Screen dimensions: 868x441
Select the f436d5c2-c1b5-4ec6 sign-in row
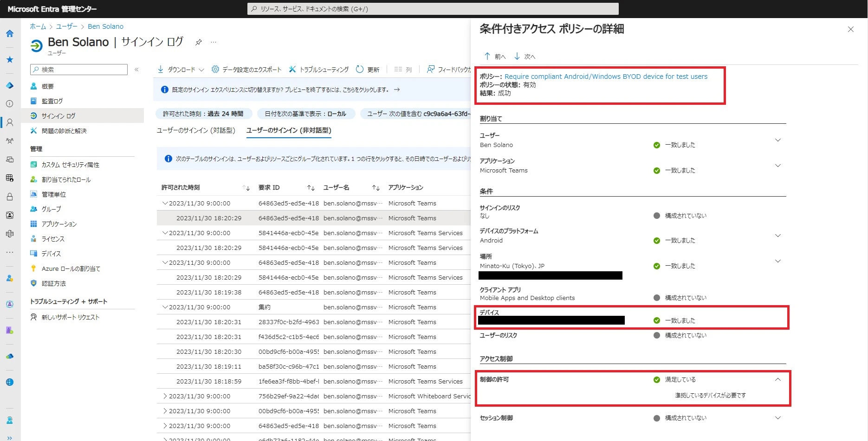(314, 337)
